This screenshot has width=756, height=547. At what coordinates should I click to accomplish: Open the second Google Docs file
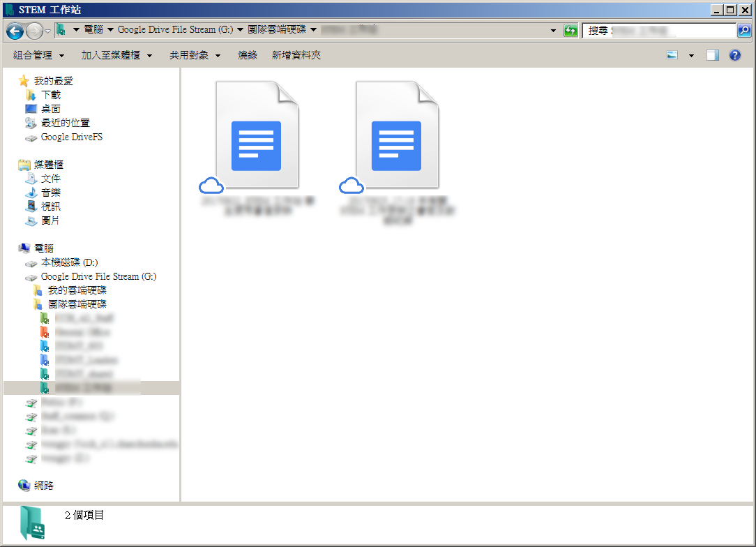397,136
